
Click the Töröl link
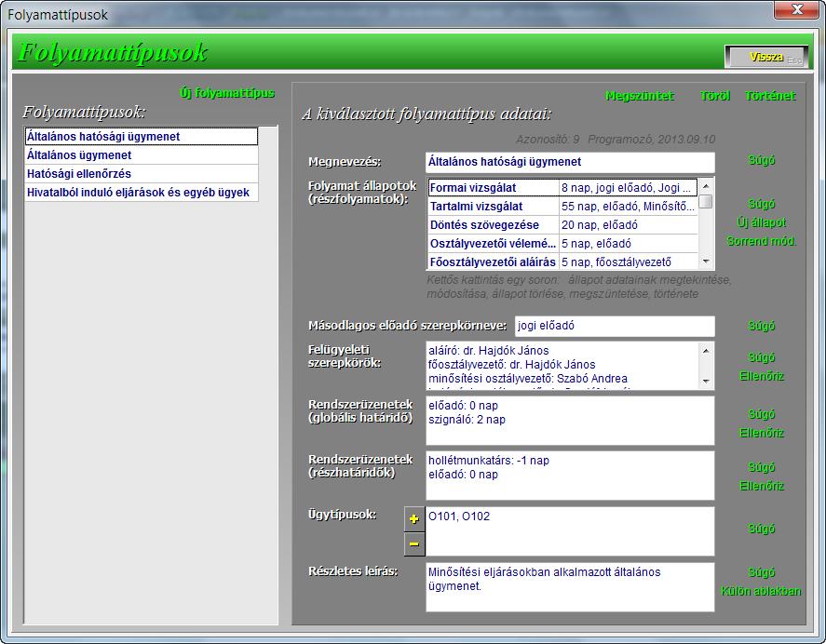coord(715,96)
